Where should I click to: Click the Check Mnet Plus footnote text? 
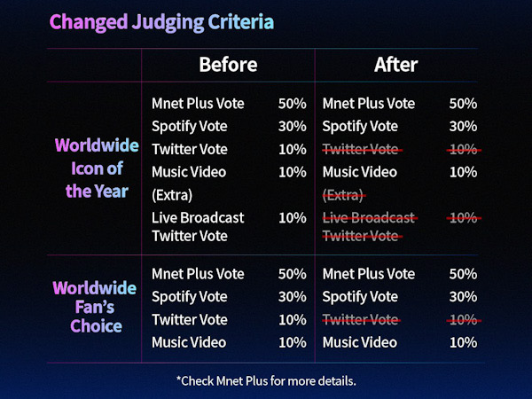coord(266,381)
